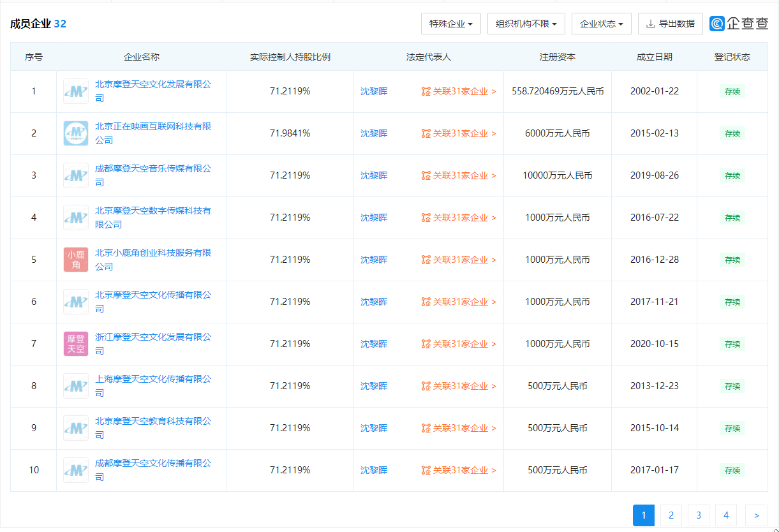Open 关联31家企业 in row 7
Image resolution: width=779 pixels, height=532 pixels.
459,344
